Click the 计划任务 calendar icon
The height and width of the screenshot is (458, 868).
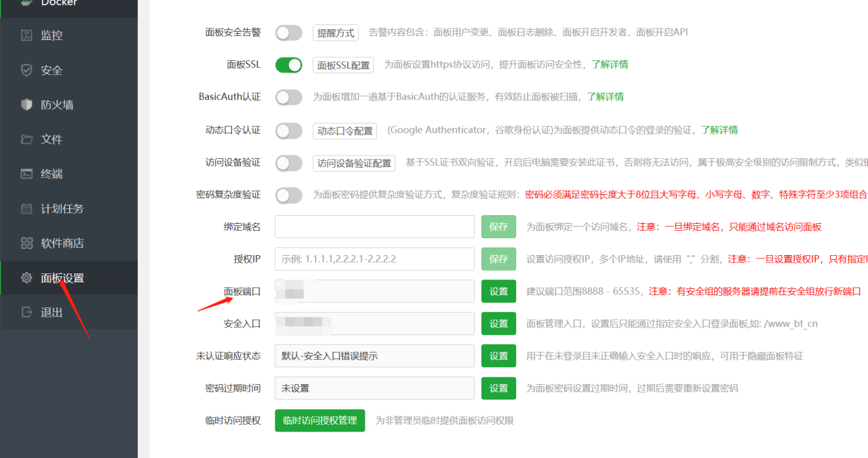(26, 208)
